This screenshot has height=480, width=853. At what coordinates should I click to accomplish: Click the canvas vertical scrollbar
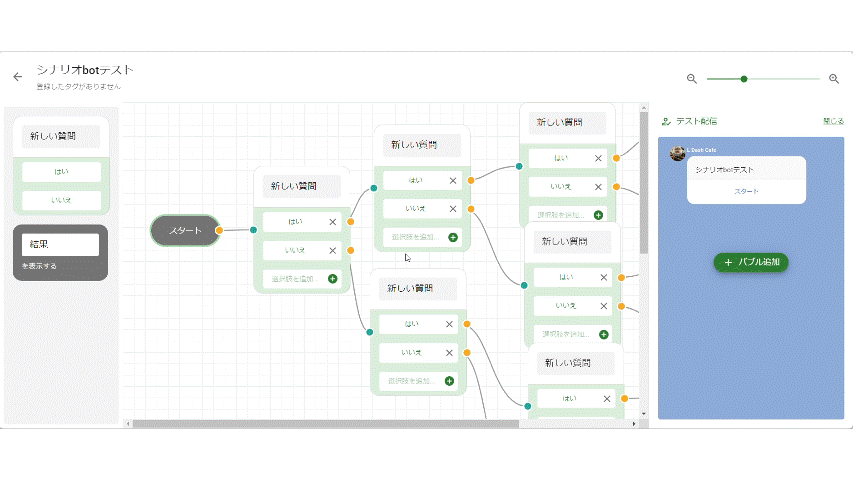click(644, 180)
